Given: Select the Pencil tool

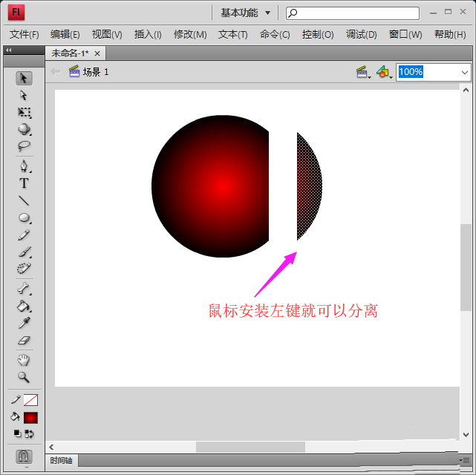Looking at the screenshot, I should tap(24, 235).
